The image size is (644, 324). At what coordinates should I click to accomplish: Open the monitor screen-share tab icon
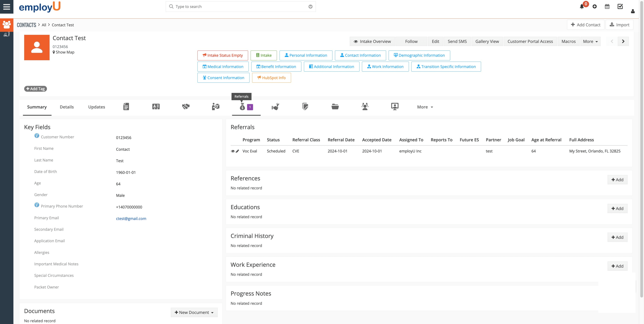point(395,107)
